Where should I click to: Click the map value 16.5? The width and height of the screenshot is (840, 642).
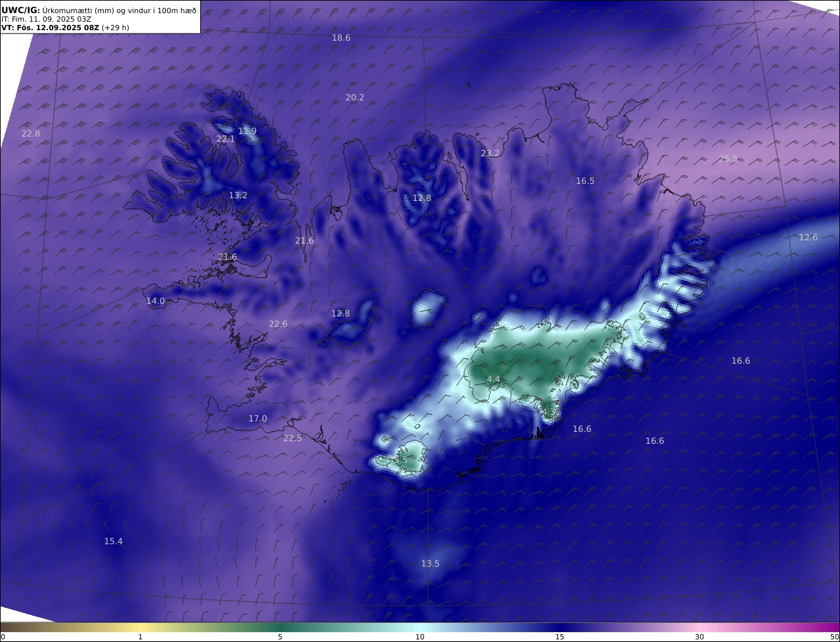[x=585, y=181]
